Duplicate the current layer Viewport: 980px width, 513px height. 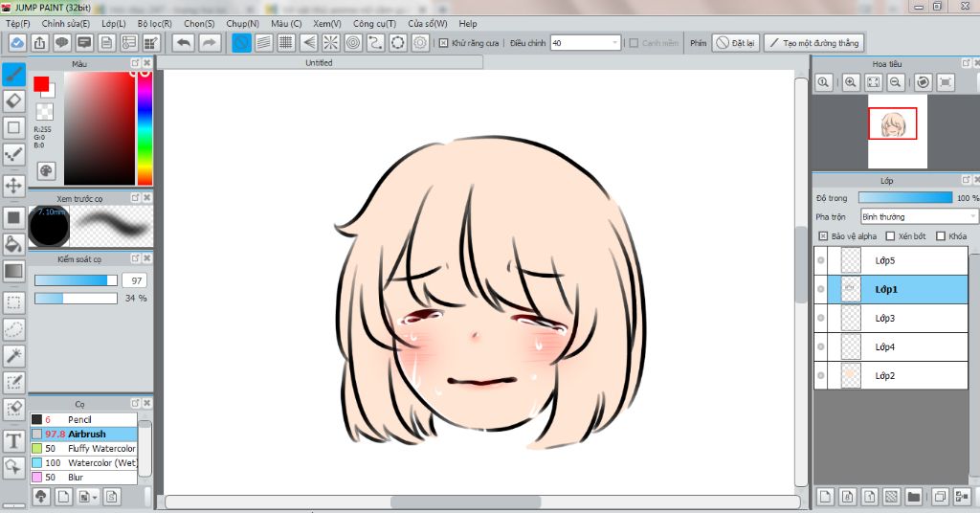coord(940,497)
